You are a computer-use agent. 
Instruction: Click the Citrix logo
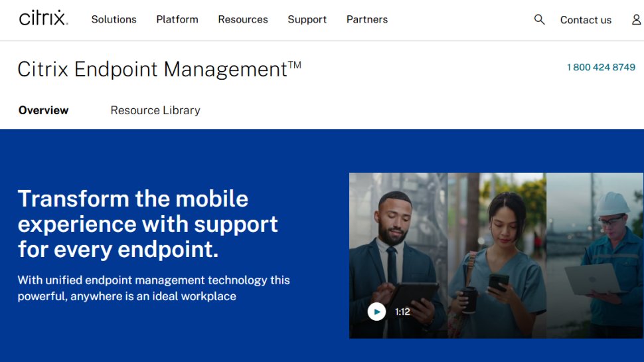coord(44,19)
